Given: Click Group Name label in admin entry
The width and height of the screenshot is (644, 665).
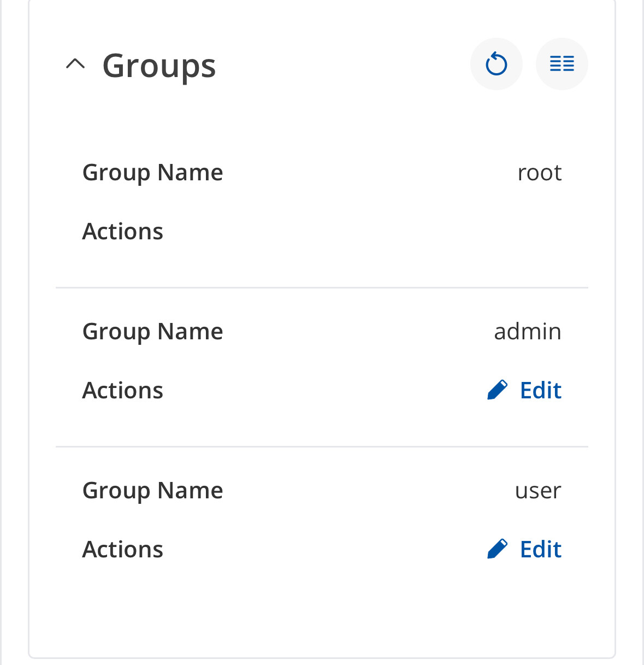Looking at the screenshot, I should pyautogui.click(x=152, y=332).
